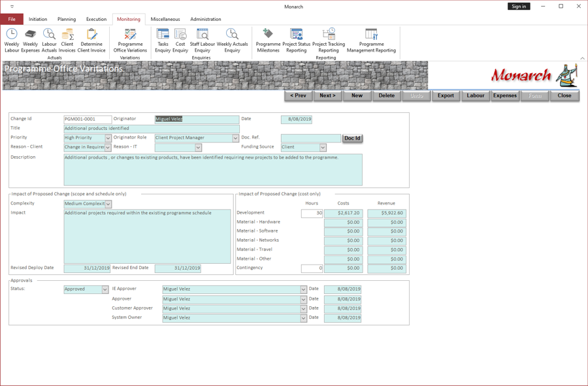
Task: Click the Doc Id button
Action: coord(352,138)
